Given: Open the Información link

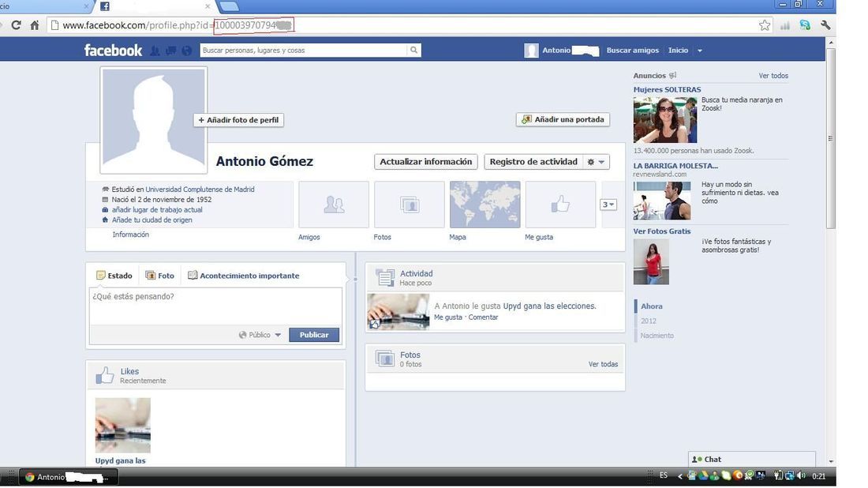Looking at the screenshot, I should click(x=131, y=235).
